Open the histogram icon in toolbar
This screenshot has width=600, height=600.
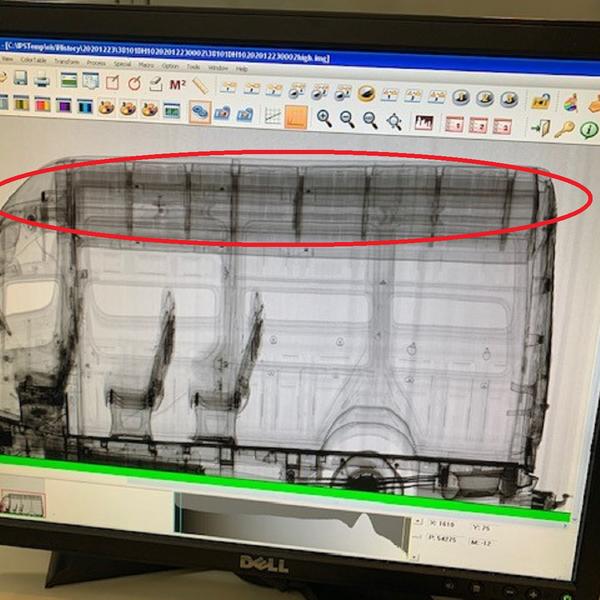tap(423, 123)
